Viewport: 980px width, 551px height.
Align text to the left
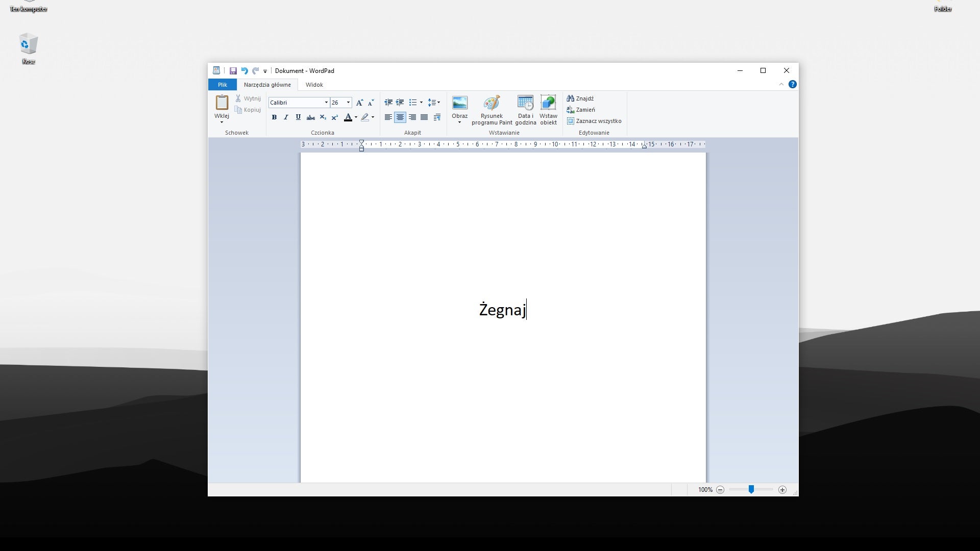click(388, 117)
